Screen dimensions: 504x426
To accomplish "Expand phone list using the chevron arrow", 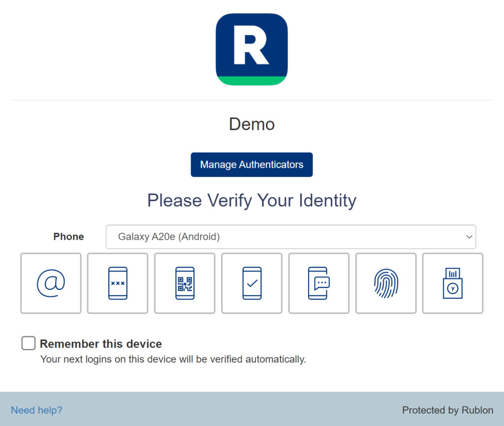I will [469, 237].
